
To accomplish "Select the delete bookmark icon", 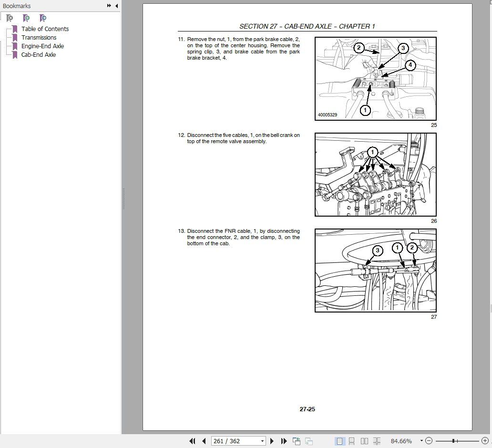I will (10, 18).
